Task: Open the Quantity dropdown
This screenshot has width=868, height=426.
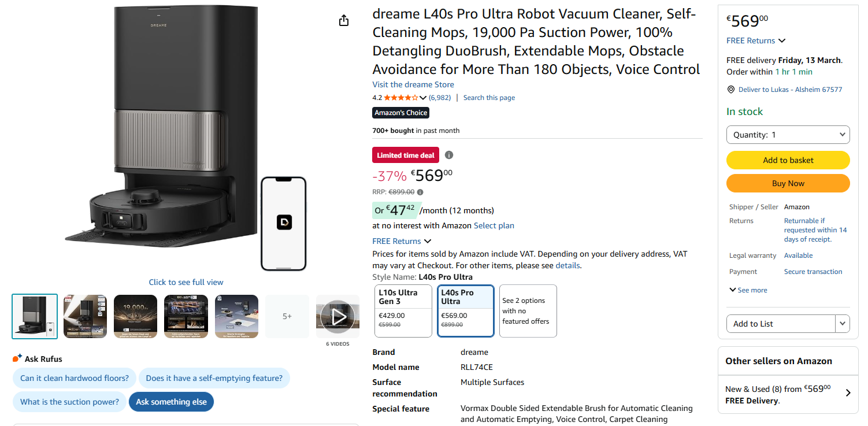Action: tap(788, 134)
